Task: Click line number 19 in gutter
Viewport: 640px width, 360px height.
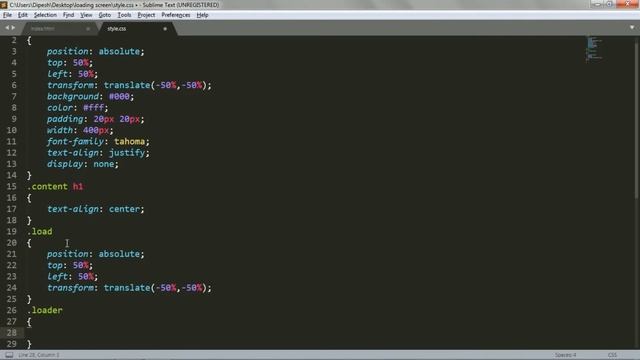Action: coord(11,231)
